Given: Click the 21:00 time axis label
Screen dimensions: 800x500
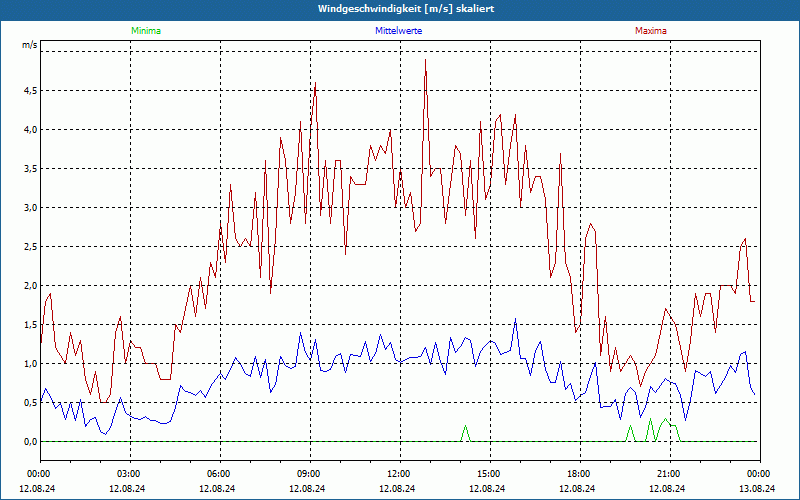Looking at the screenshot, I should tap(670, 474).
